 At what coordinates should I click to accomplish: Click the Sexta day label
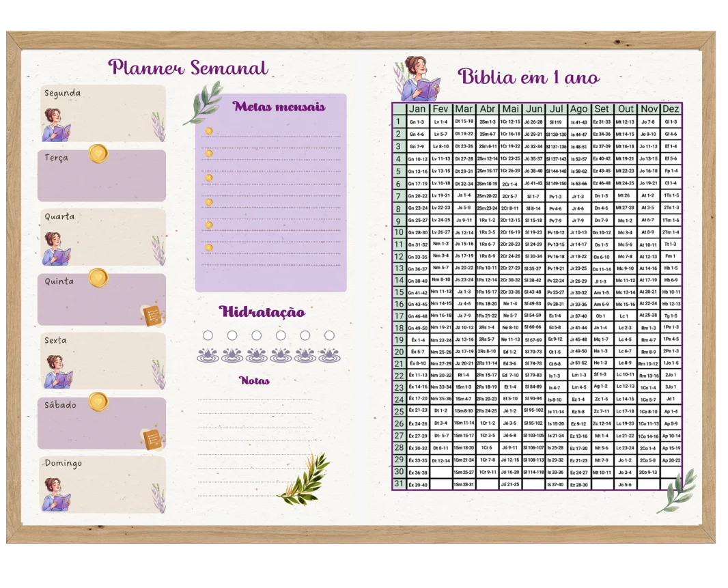56,340
